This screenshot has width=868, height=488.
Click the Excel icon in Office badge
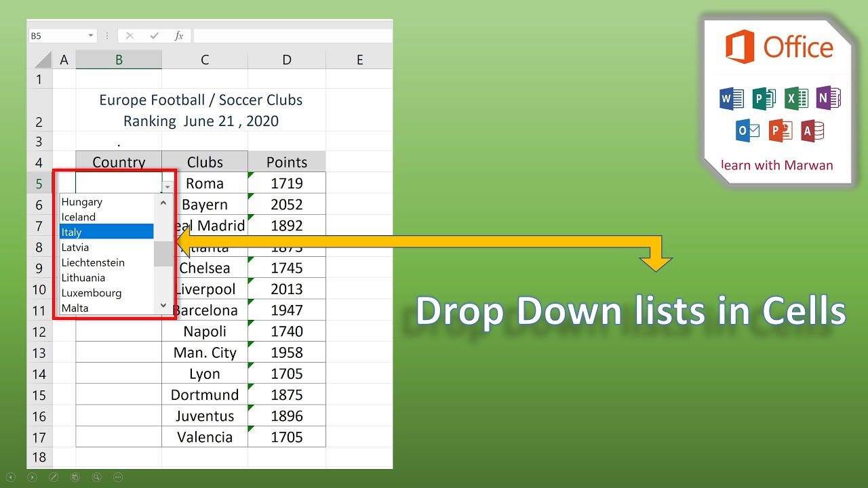797,98
